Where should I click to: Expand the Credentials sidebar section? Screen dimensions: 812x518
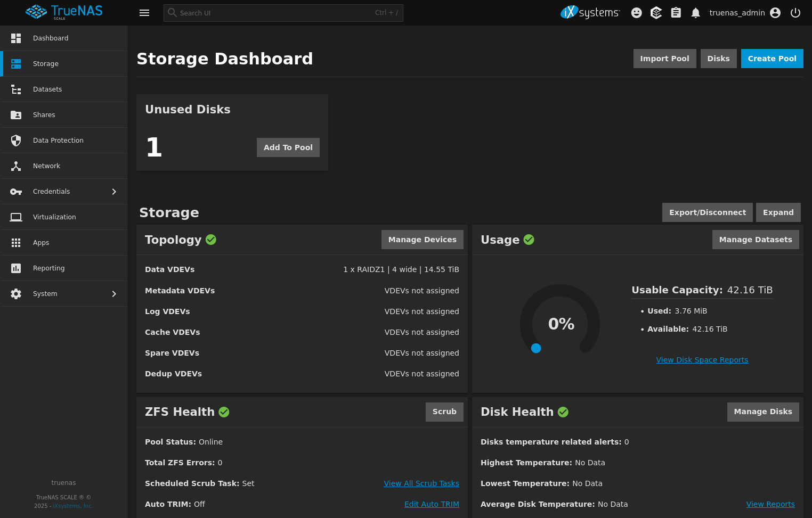(64, 191)
